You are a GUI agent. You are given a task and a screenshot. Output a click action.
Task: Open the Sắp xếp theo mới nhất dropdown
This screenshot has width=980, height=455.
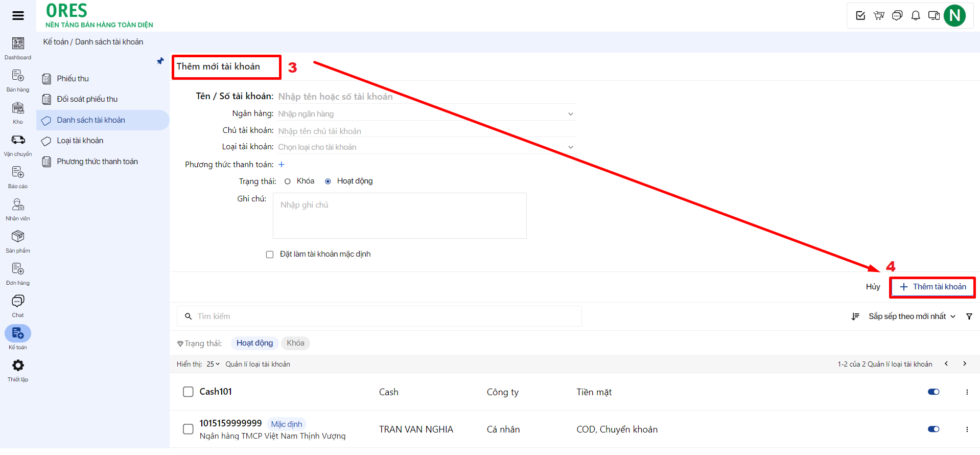coord(911,316)
